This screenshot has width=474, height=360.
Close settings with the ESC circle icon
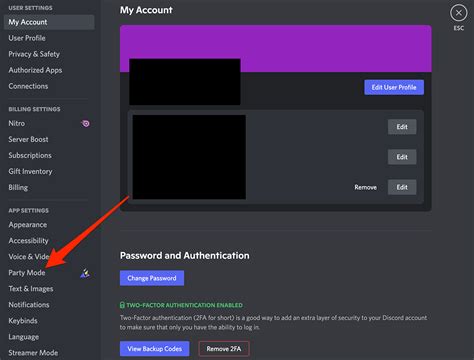(459, 13)
